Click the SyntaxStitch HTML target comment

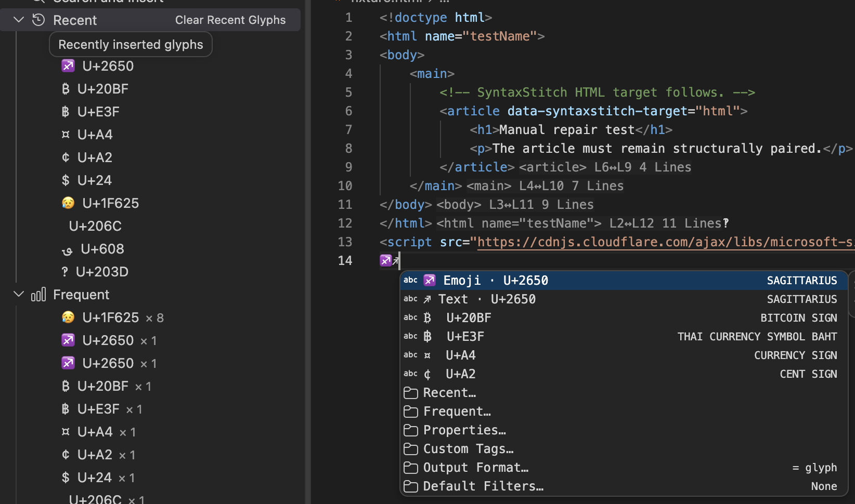(x=597, y=92)
